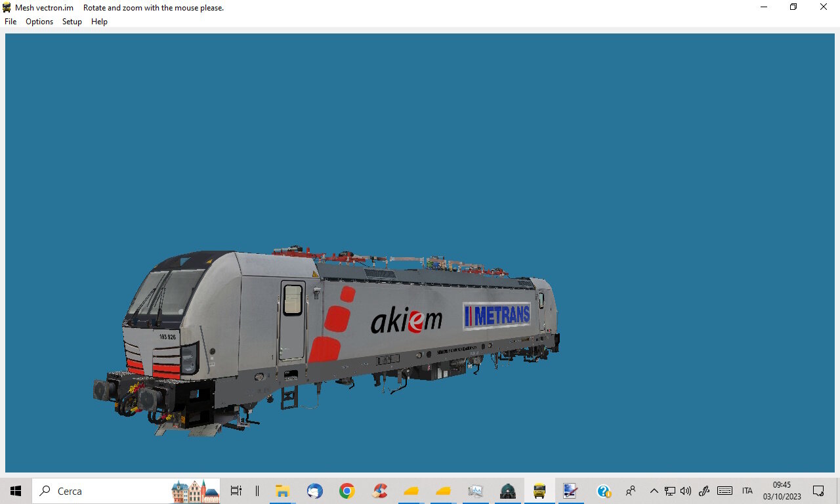Open the ITA language selector
This screenshot has height=504, width=840.
(x=747, y=491)
